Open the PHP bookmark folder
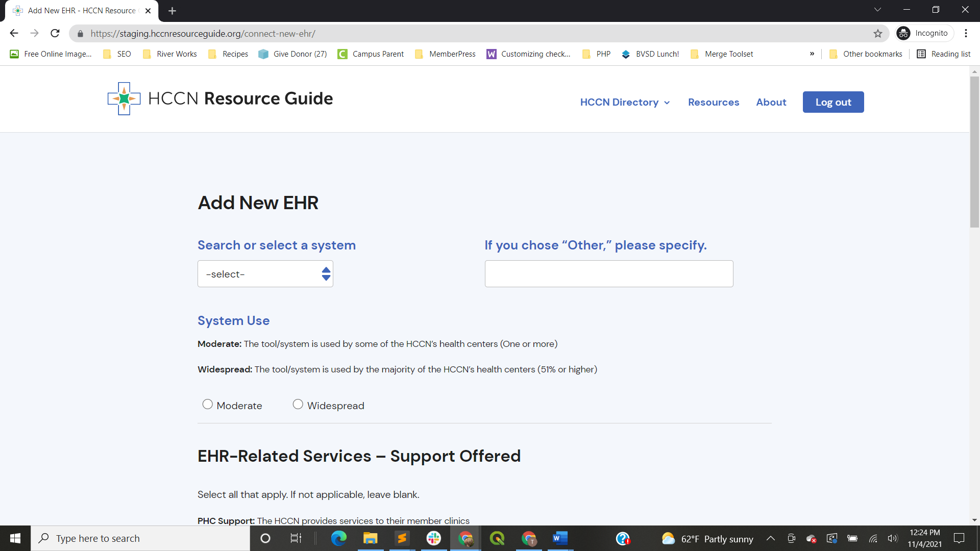 596,54
